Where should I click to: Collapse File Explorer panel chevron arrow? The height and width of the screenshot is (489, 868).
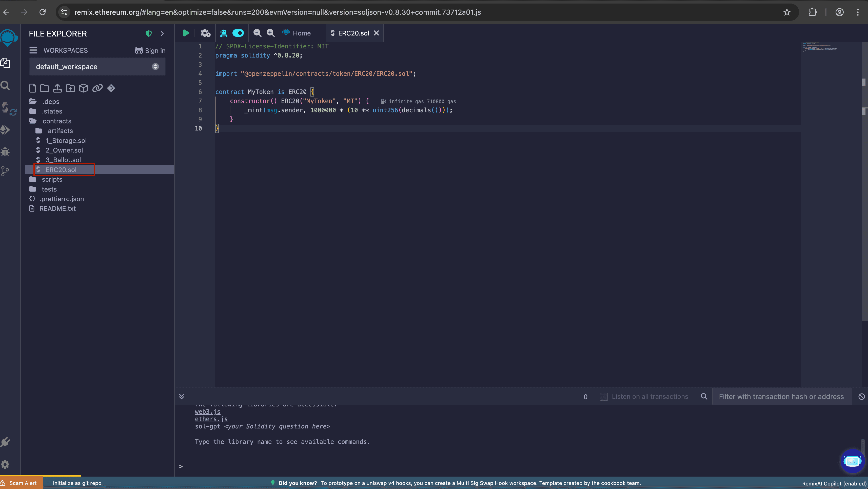[x=162, y=33]
